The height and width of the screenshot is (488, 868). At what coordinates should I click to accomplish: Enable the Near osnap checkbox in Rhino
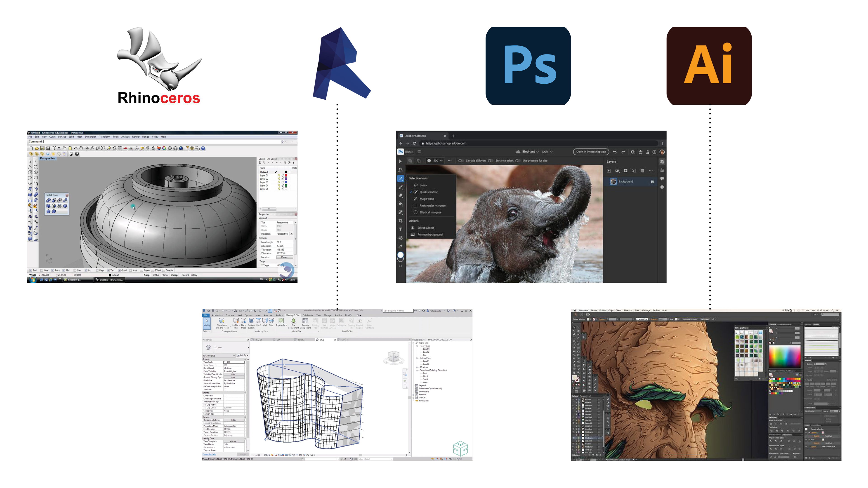click(42, 270)
